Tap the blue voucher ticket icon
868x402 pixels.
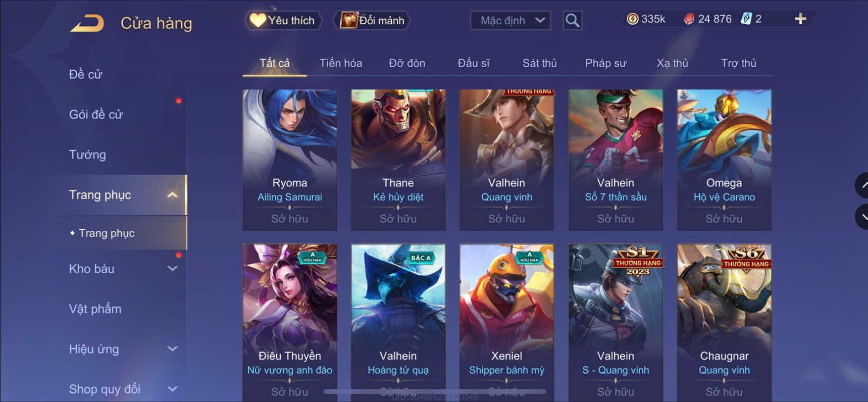[x=746, y=19]
